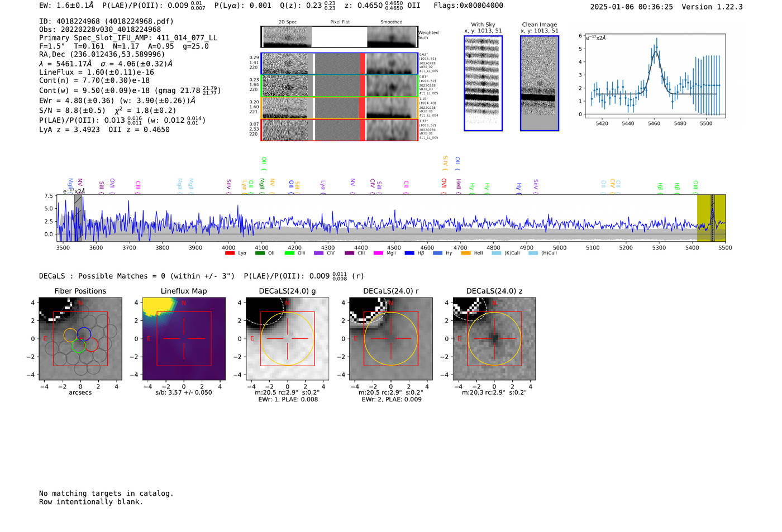Click 'No matching targets in catalog.' text

(x=106, y=493)
